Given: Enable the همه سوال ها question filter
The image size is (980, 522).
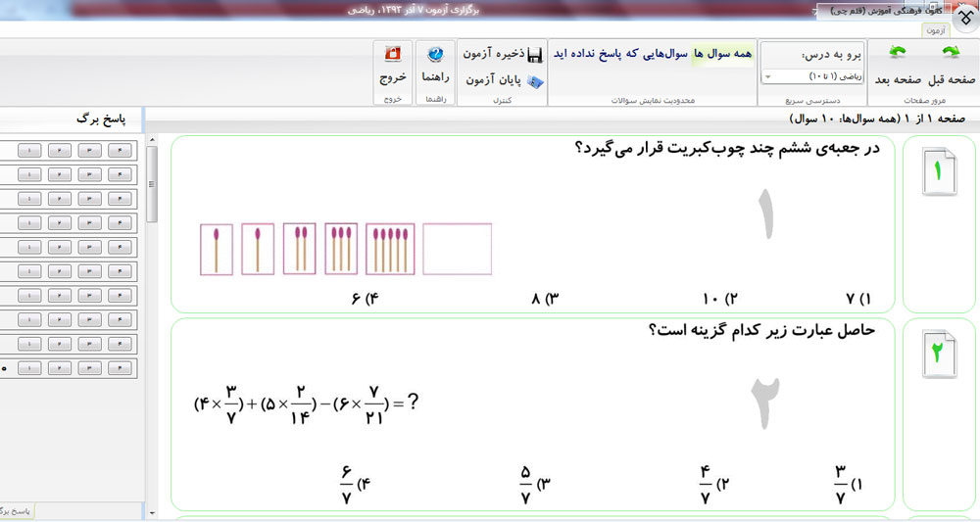Looking at the screenshot, I should tap(723, 53).
